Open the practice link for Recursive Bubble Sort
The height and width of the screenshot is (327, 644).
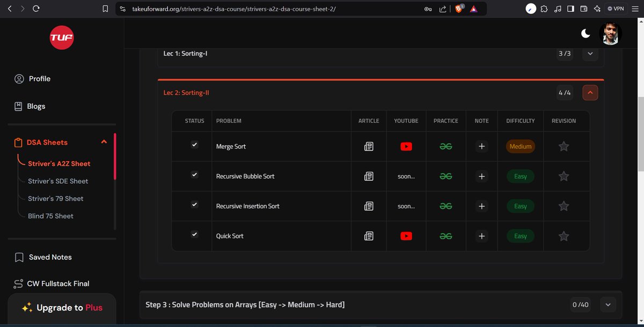(445, 176)
